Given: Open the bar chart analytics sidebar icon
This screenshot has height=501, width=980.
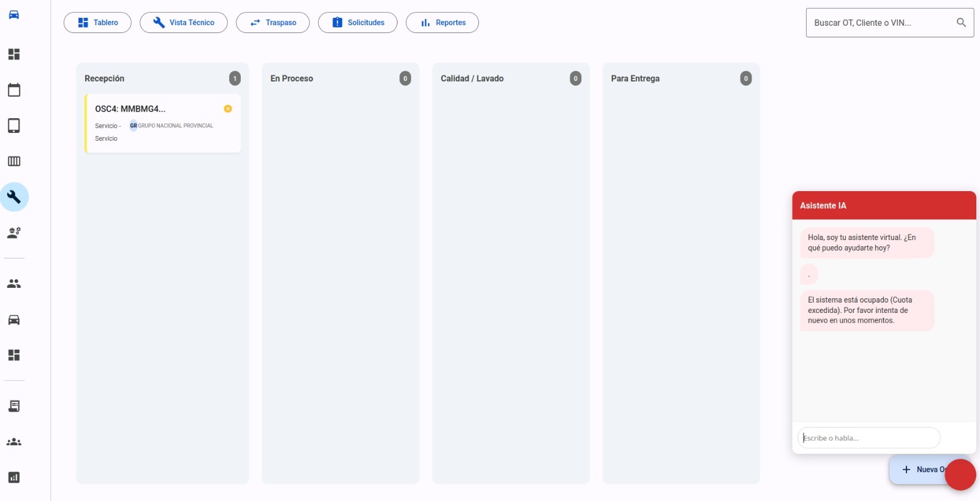Looking at the screenshot, I should pyautogui.click(x=13, y=478).
